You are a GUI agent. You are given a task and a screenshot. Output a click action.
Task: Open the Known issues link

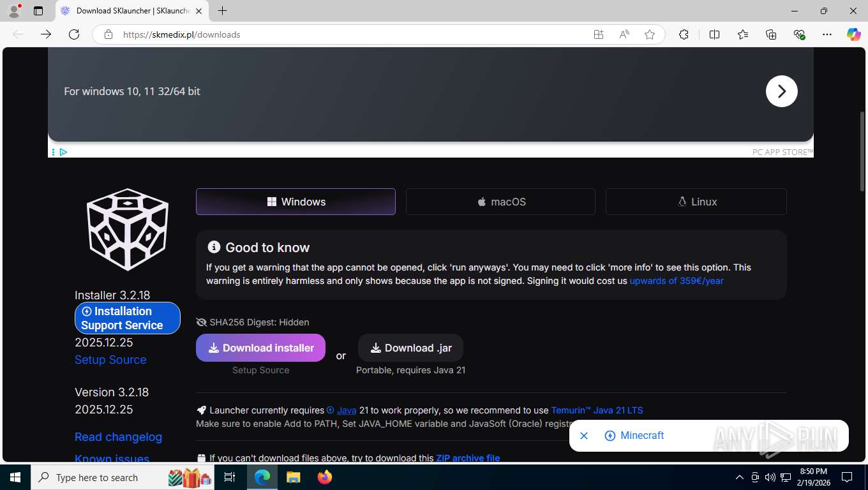[112, 458]
